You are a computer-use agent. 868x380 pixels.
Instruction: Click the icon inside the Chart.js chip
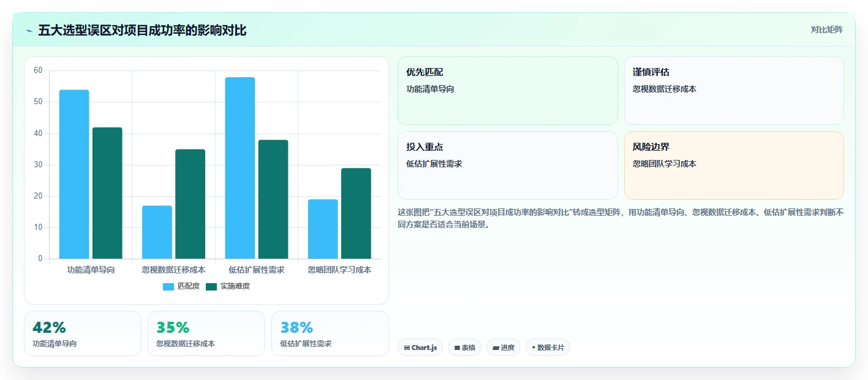pyautogui.click(x=407, y=348)
